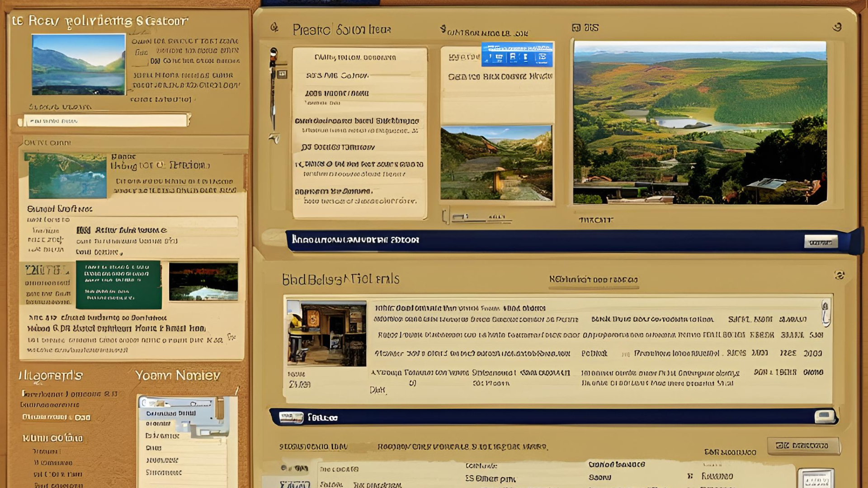Click the radio dot at bottom table row
The width and height of the screenshot is (868, 488).
tap(283, 468)
